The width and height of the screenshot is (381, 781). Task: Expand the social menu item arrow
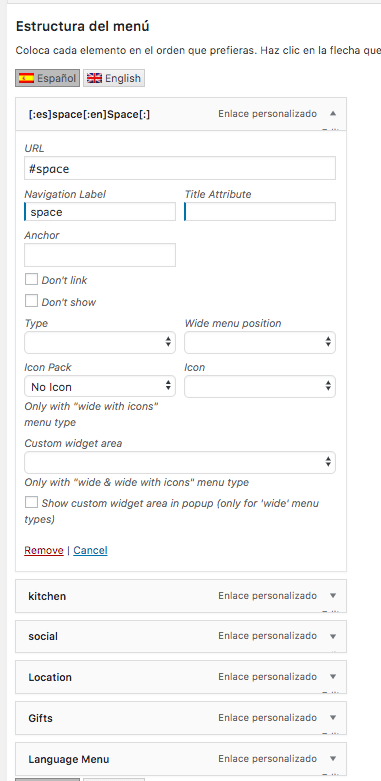click(x=333, y=636)
